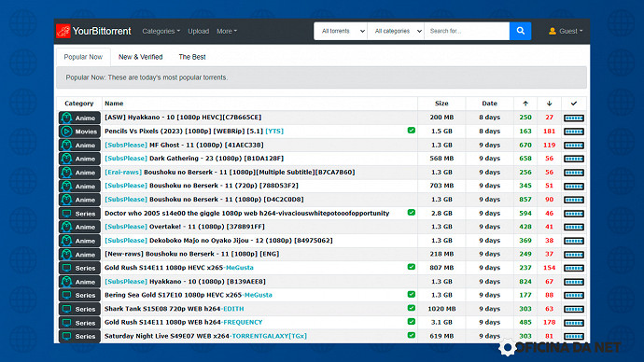Switch to the New & Verified tab
Viewport: 644px width, 362px height.
coord(140,57)
